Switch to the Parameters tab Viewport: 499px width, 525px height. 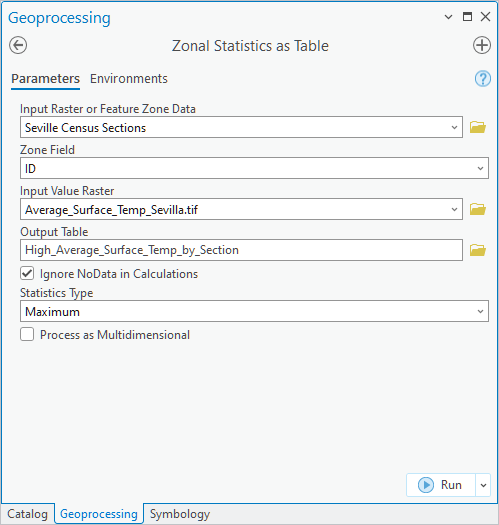[x=46, y=79]
